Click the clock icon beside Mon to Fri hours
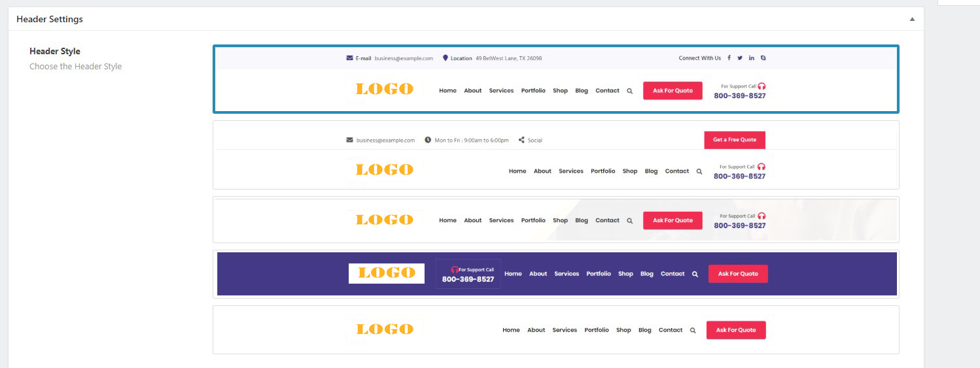The width and height of the screenshot is (980, 368). click(428, 140)
